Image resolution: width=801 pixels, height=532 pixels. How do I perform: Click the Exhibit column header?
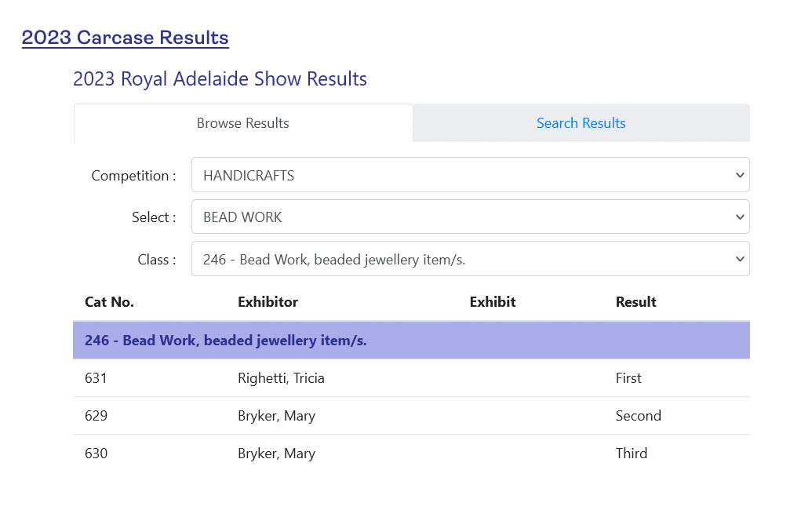pyautogui.click(x=493, y=302)
